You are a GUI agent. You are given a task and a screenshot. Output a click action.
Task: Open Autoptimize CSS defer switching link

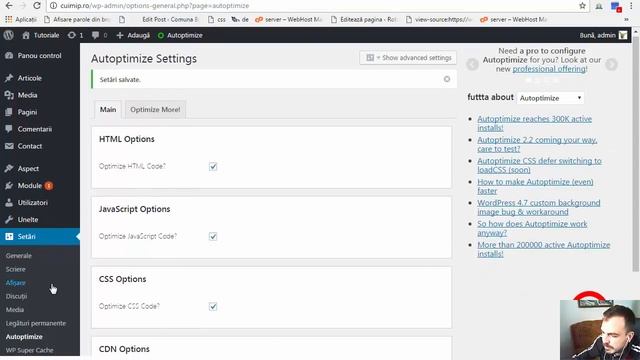pyautogui.click(x=539, y=165)
